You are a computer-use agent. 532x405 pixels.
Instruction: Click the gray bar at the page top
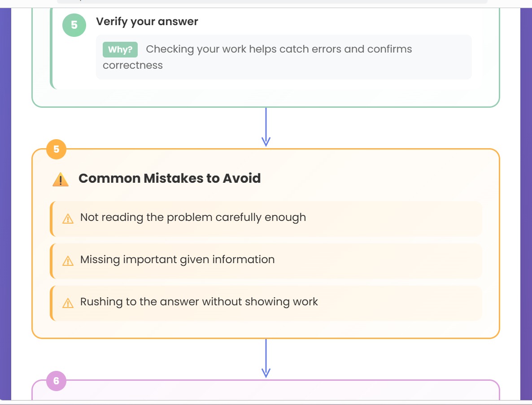point(272,2)
